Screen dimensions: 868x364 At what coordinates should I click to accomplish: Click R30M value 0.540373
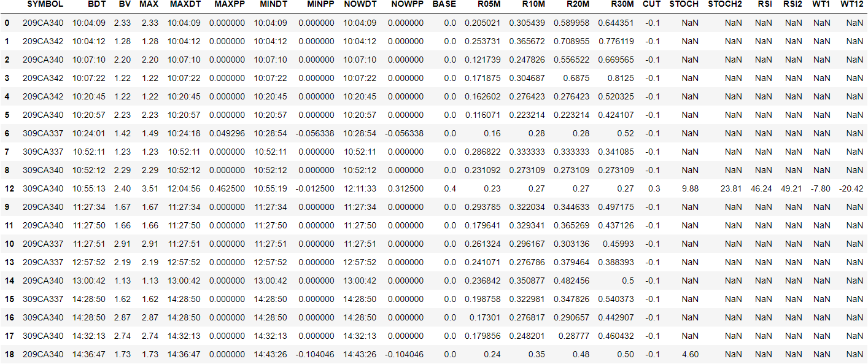point(616,300)
